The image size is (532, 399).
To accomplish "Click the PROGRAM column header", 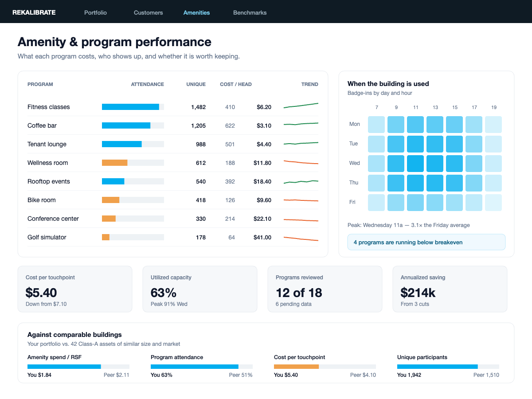I will 40,84.
